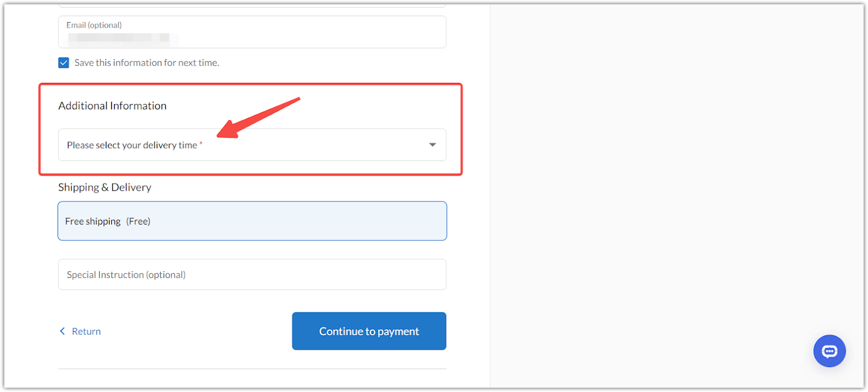Click the 'Please select your delivery time' placeholder text
Viewport: 868px width, 392px height.
pyautogui.click(x=132, y=145)
